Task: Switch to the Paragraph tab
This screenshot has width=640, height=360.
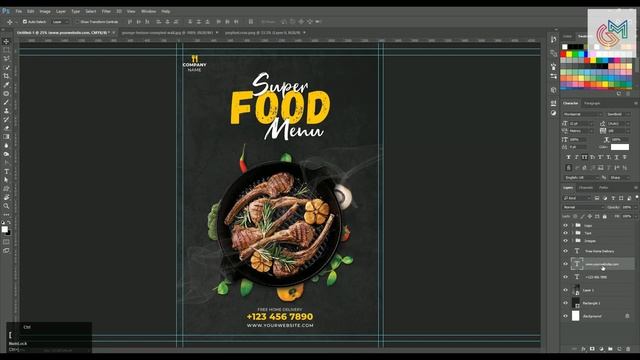Action: coord(592,103)
